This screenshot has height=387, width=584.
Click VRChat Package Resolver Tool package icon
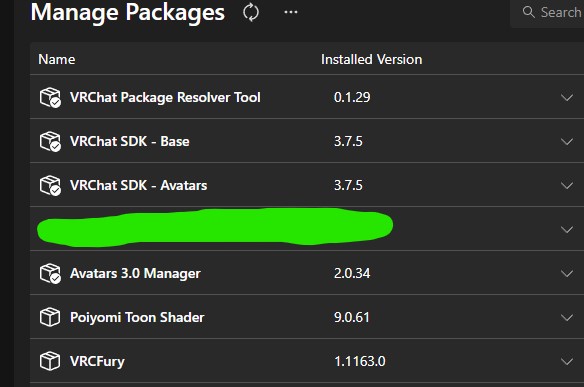pyautogui.click(x=50, y=98)
